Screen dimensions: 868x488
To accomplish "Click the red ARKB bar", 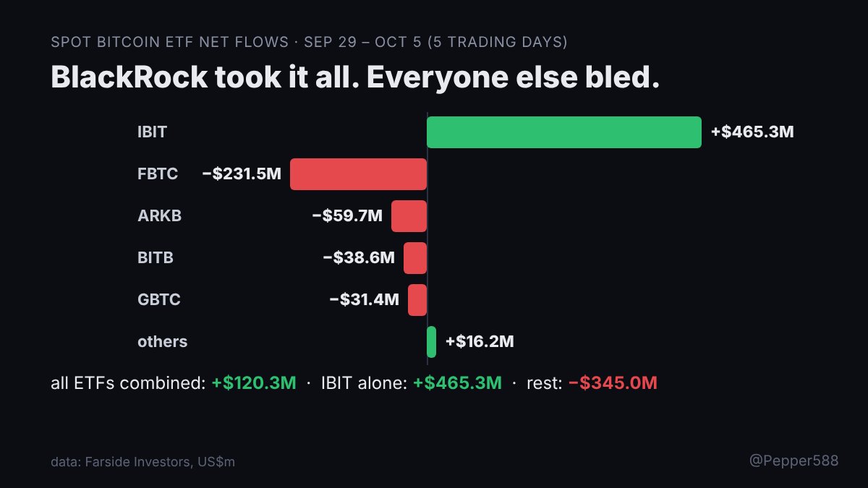I will [409, 216].
